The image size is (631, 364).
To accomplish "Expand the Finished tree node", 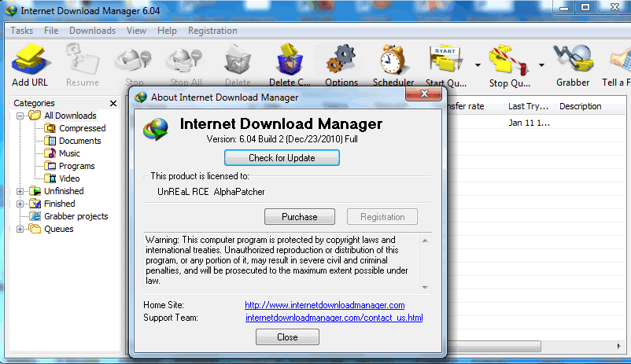I will tap(20, 204).
